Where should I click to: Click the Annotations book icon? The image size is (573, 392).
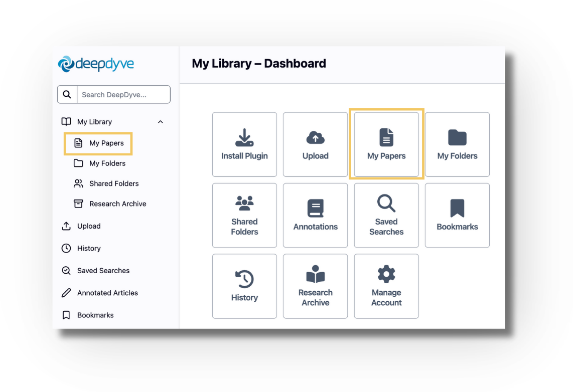click(x=316, y=208)
